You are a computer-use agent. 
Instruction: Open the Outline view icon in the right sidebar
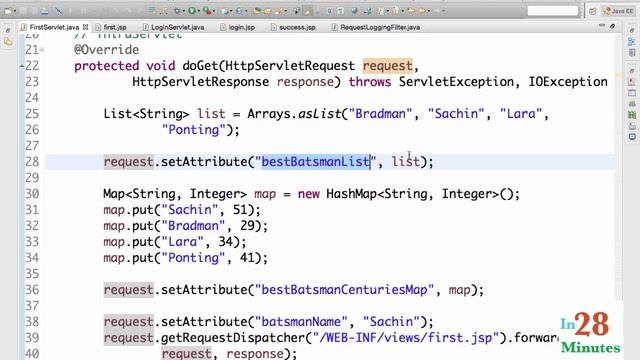tap(632, 42)
